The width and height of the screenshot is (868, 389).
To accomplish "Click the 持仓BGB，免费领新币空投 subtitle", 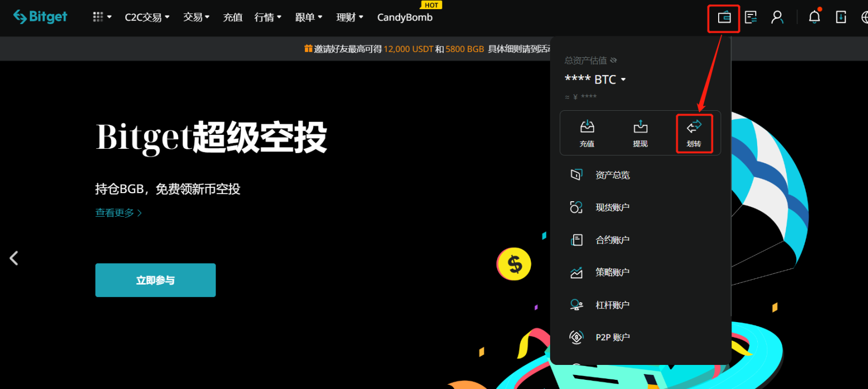I will [168, 189].
